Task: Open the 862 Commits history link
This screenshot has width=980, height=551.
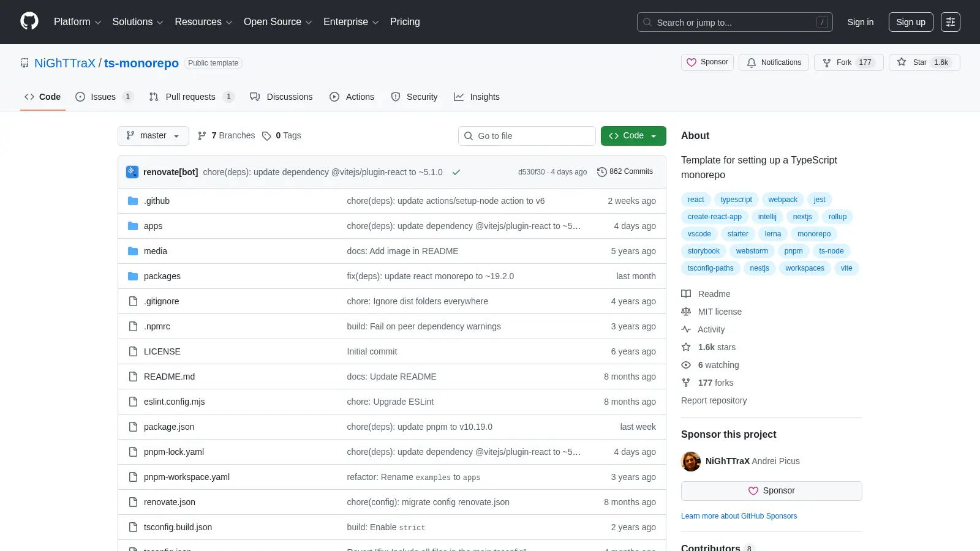Action: click(x=625, y=172)
